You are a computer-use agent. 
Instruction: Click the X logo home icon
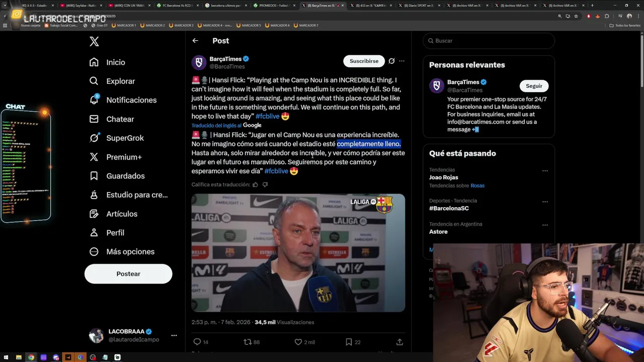tap(94, 41)
